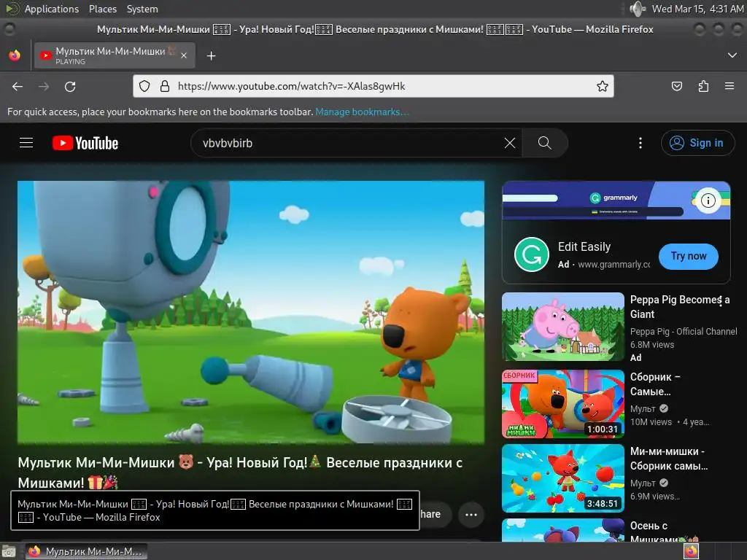747x560 pixels.
Task: Open the Grammarly banner image ad
Action: pyautogui.click(x=616, y=201)
